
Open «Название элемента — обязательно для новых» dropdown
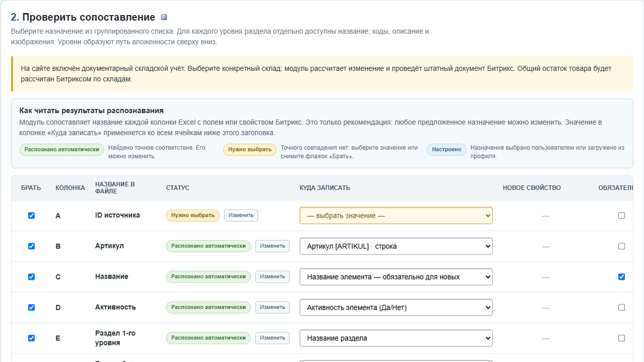pyautogui.click(x=396, y=277)
